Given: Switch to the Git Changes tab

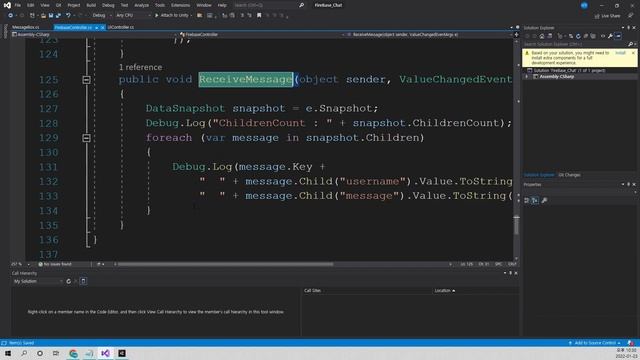Looking at the screenshot, I should (569, 175).
